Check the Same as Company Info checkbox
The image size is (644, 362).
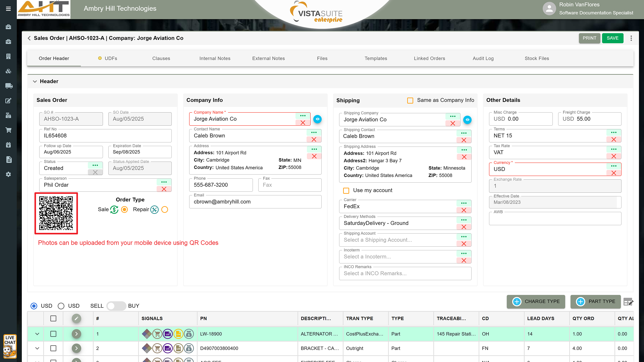(410, 101)
